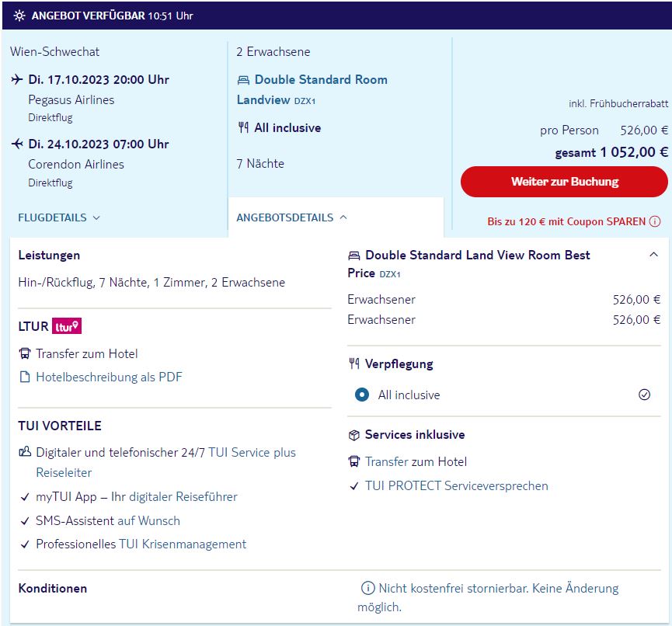The image size is (672, 626).
Task: Collapse the Angebotsdetails tab
Action: click(292, 217)
